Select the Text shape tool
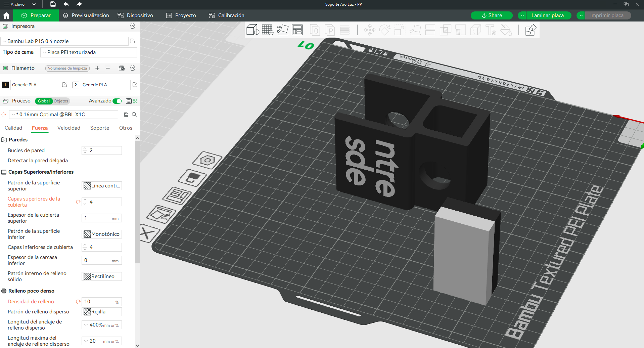Screen dimensions: 644x348 491,30
